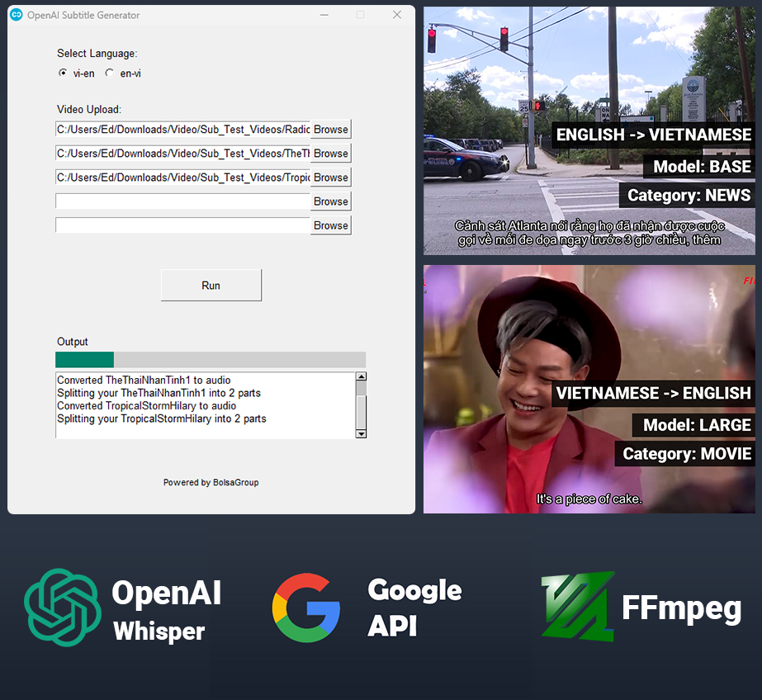Screen dimensions: 762x700
Task: Click the app icon in title bar
Action: [17, 15]
